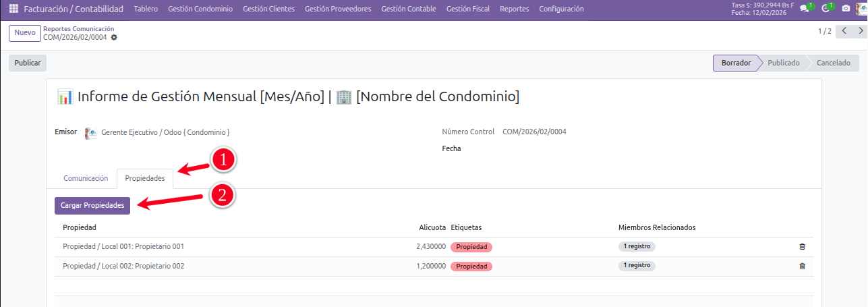The width and height of the screenshot is (868, 307).
Task: Open the Reportes menu
Action: pyautogui.click(x=514, y=9)
